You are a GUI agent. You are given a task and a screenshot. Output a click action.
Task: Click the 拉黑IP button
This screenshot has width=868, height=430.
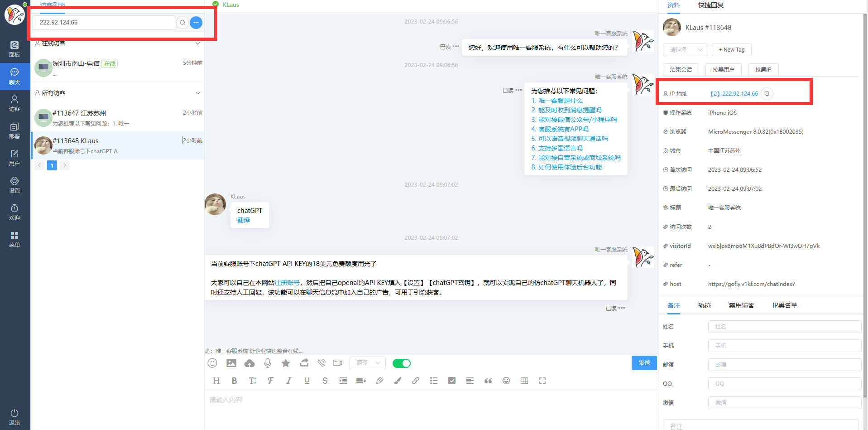[x=763, y=70]
